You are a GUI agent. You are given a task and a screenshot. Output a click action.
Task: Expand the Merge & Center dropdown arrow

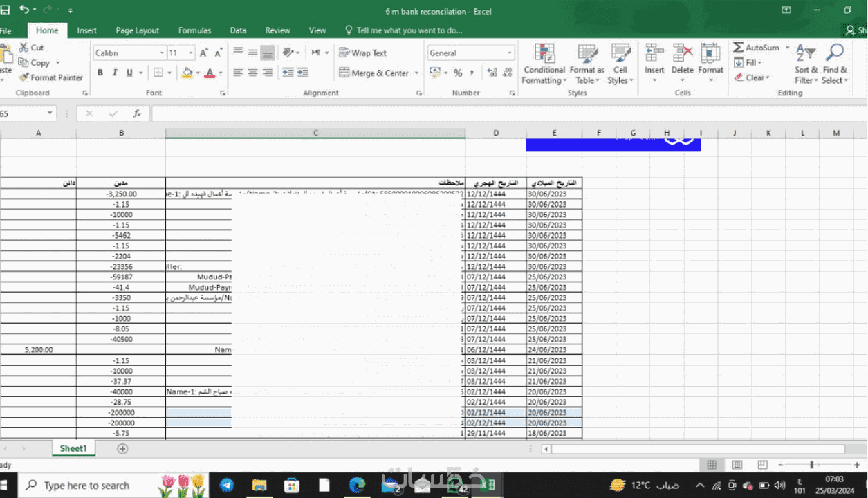(416, 73)
